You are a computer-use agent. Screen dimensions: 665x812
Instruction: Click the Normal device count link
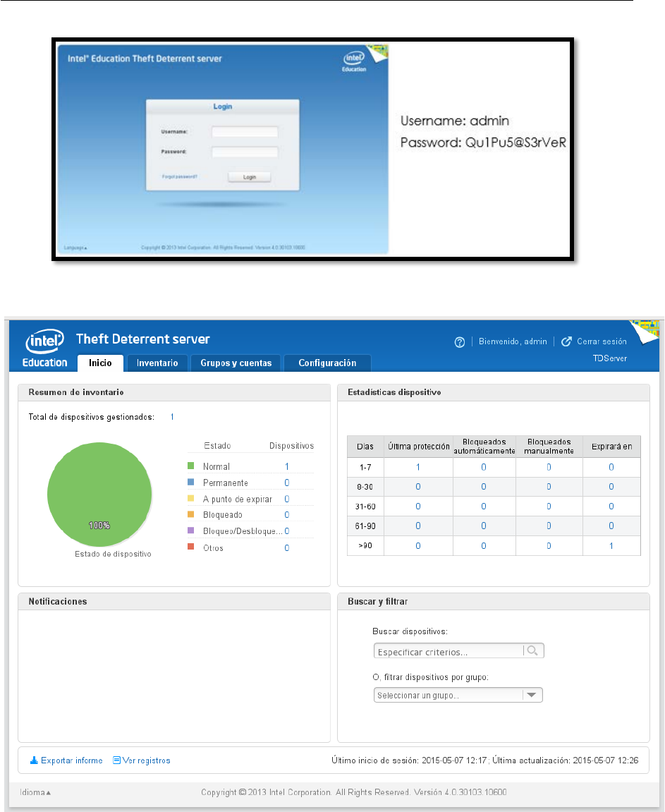(287, 466)
